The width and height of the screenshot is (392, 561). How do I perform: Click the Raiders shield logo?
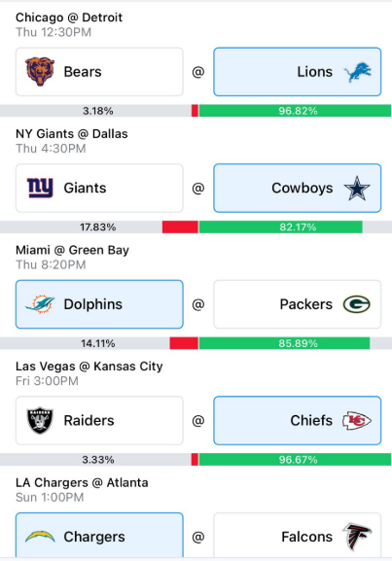point(40,420)
